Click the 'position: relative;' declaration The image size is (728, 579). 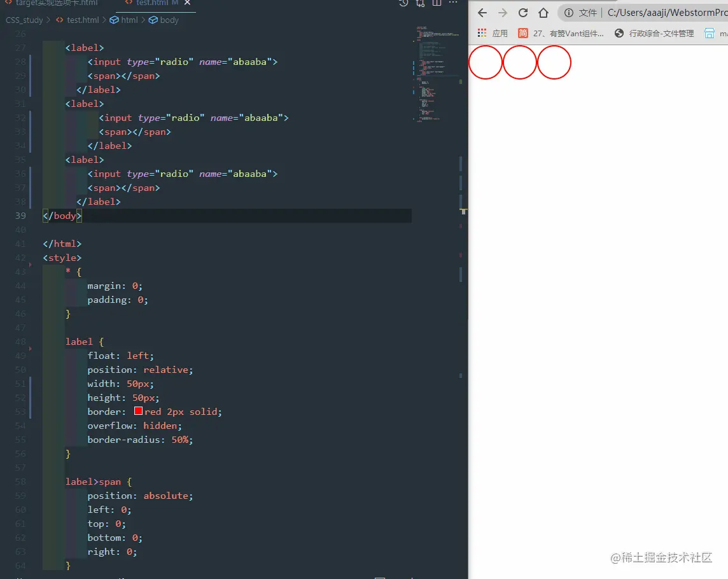point(140,370)
